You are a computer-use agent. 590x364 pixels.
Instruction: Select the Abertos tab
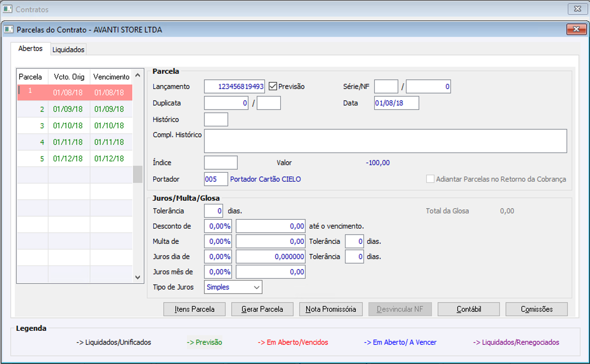point(31,49)
